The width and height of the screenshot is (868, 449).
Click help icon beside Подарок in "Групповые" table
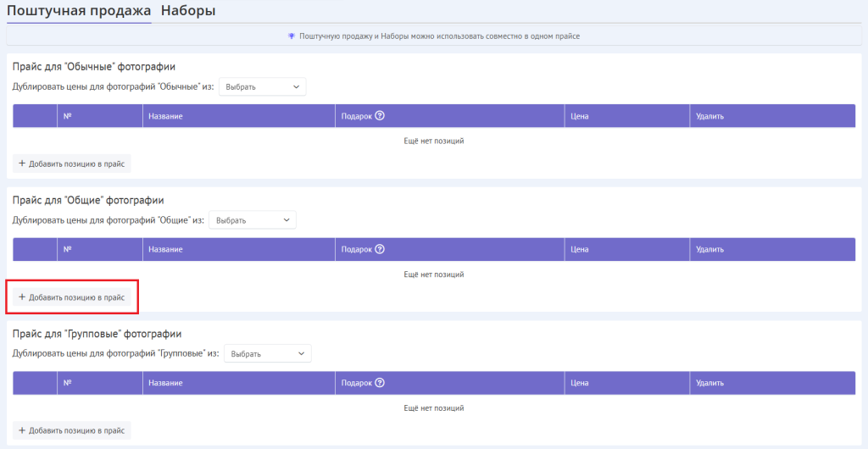point(380,383)
